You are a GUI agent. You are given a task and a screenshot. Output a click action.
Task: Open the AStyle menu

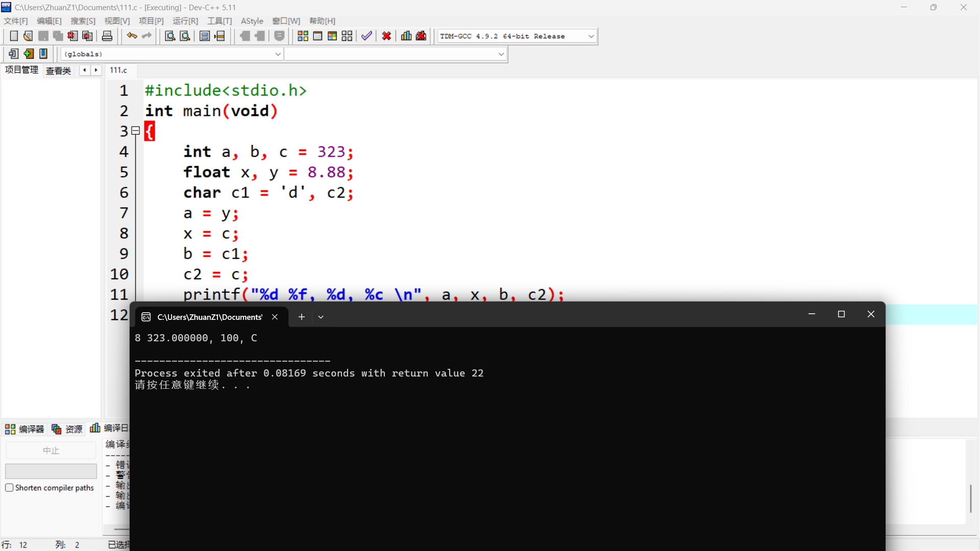tap(252, 21)
